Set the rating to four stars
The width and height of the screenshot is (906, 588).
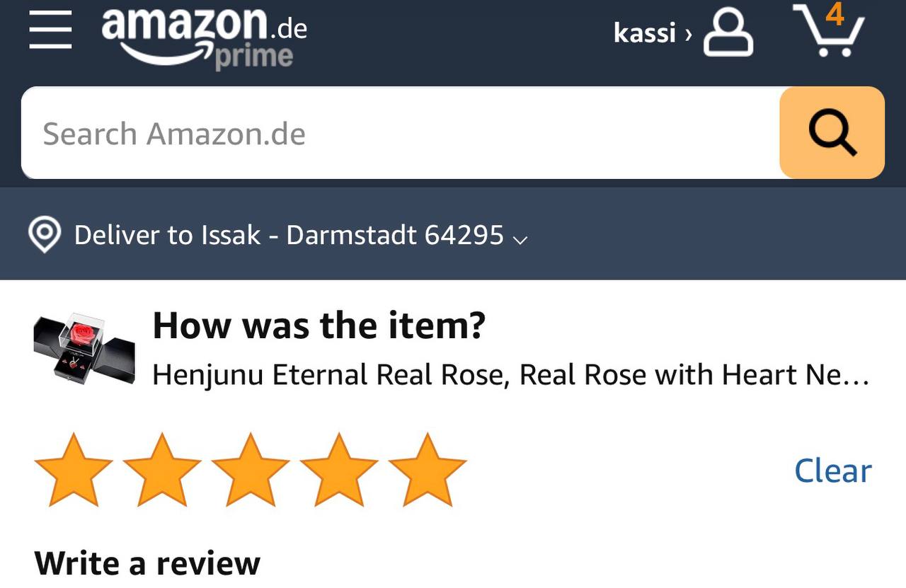click(x=339, y=470)
